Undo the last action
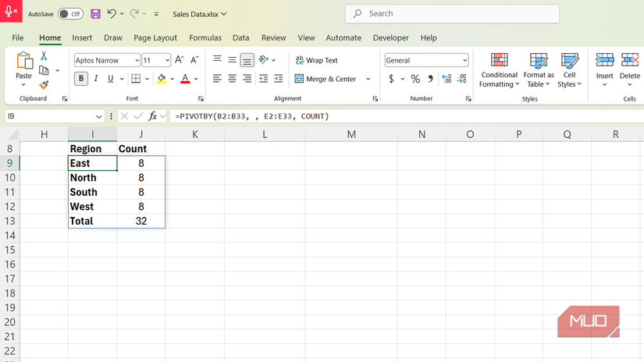The image size is (644, 362). tap(112, 13)
